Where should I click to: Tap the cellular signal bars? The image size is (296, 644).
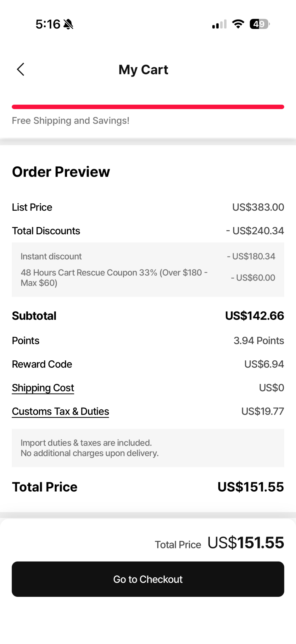pos(219,24)
